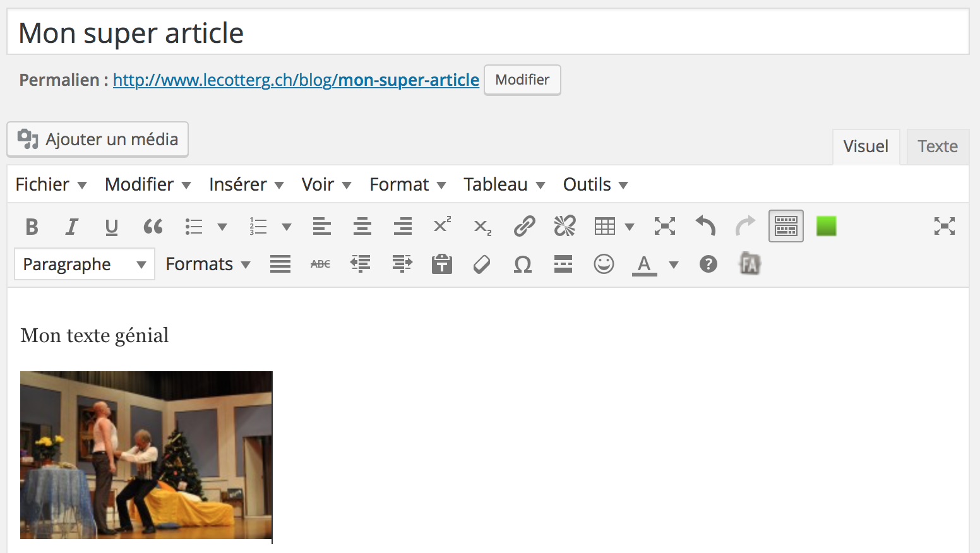Toggle paste as text
The width and height of the screenshot is (980, 553).
pyautogui.click(x=442, y=264)
